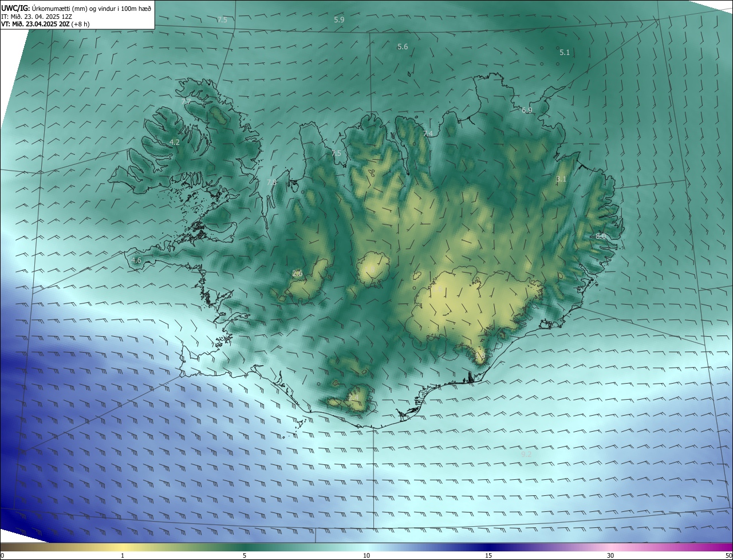Click the color scale tick label 30
The width and height of the screenshot is (733, 560).
pyautogui.click(x=610, y=555)
